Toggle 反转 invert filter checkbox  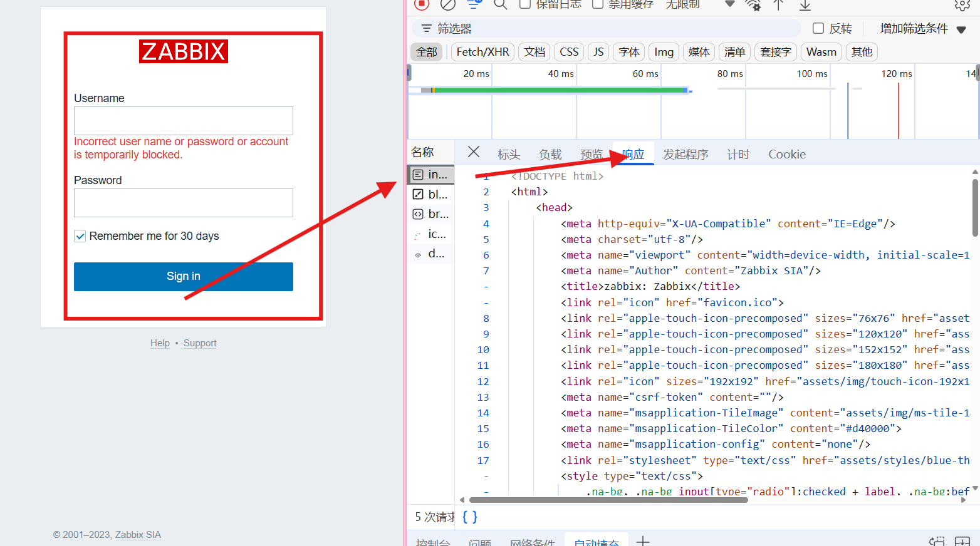point(818,28)
